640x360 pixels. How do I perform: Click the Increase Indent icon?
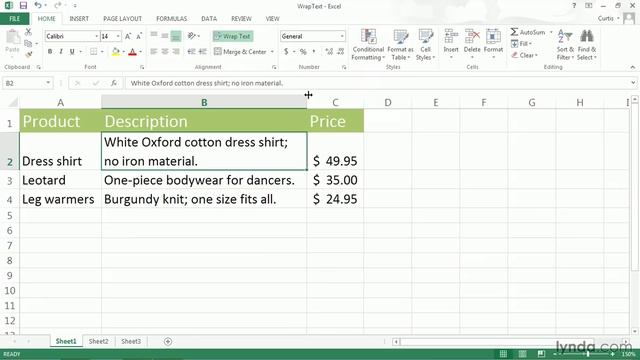202,51
